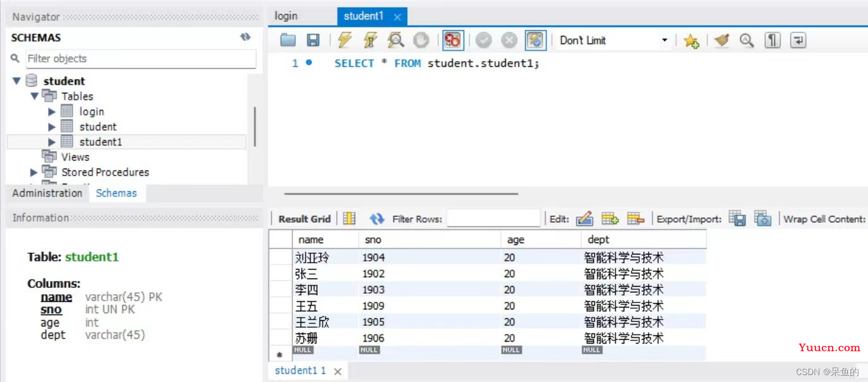Toggle invisible characters display
Viewport: 868px width, 382px height.
click(772, 40)
